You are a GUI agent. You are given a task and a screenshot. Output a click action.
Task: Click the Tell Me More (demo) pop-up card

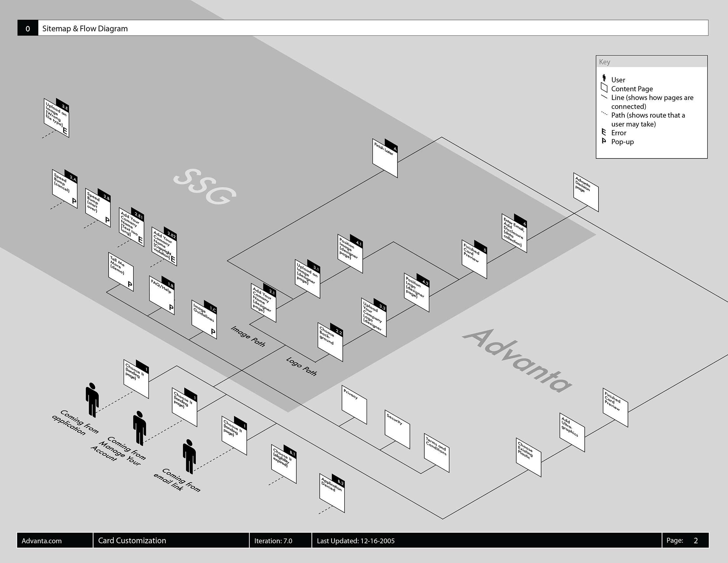[x=121, y=272]
